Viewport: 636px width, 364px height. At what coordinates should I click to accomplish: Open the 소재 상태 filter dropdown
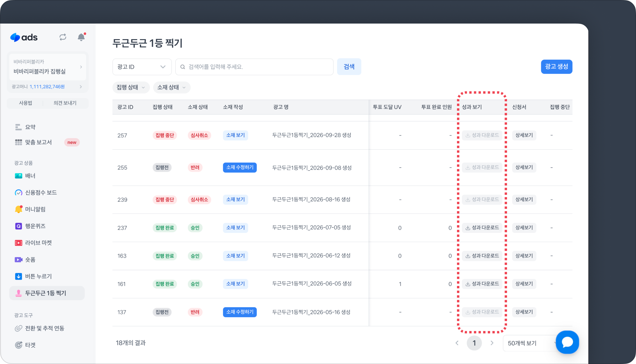tap(171, 87)
